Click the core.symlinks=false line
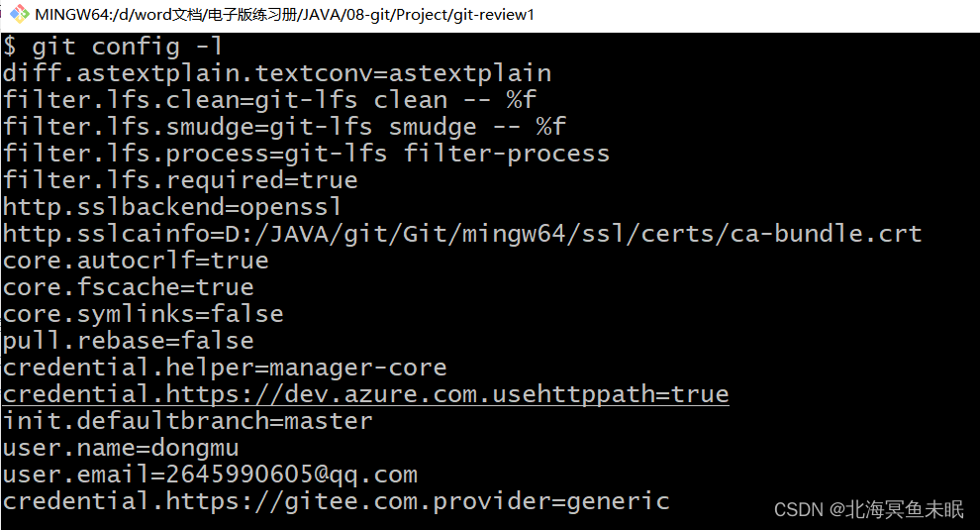Viewport: 980px width, 530px height. click(144, 314)
